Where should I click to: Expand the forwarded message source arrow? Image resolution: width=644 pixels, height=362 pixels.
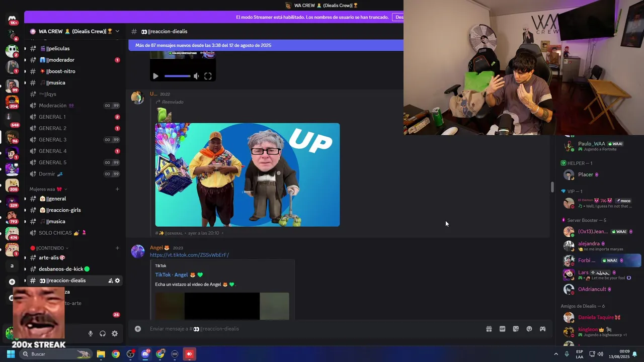[x=223, y=233]
